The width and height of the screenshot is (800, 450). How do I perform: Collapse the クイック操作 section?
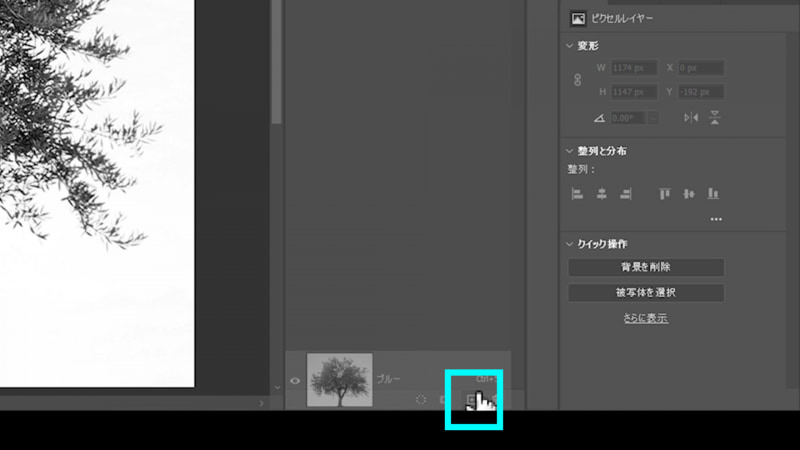569,244
